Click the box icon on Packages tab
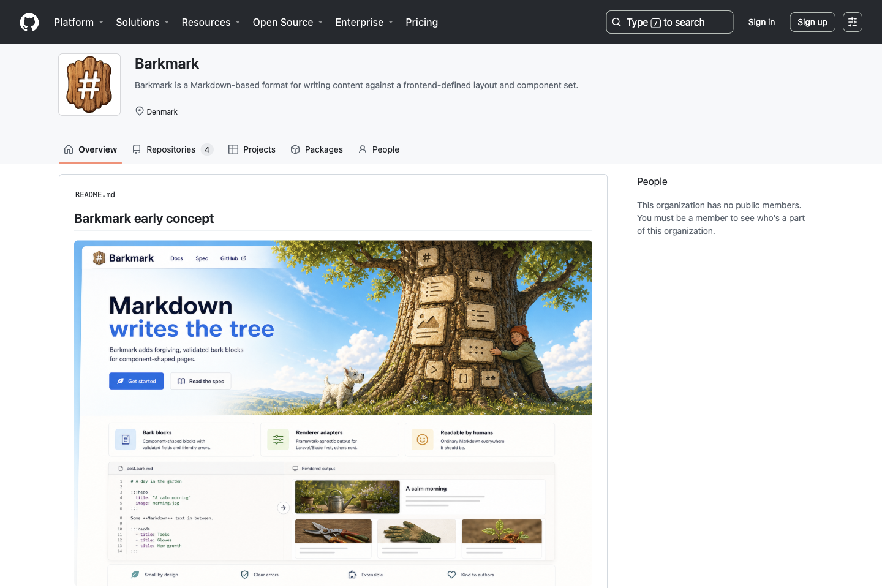 [295, 149]
